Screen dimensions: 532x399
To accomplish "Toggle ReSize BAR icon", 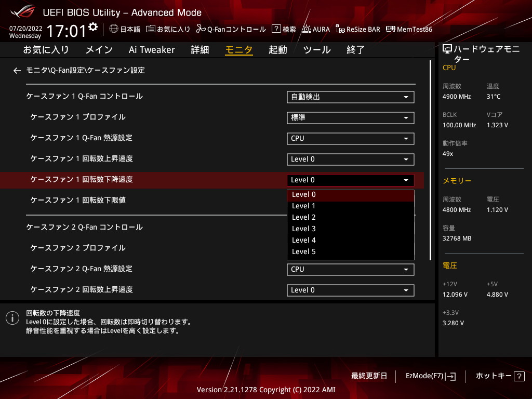I will click(x=340, y=29).
